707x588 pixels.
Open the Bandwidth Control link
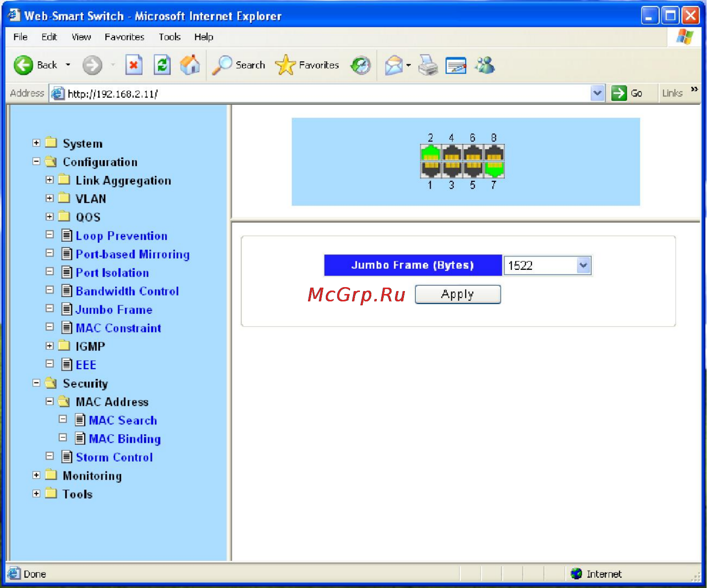coord(127,291)
